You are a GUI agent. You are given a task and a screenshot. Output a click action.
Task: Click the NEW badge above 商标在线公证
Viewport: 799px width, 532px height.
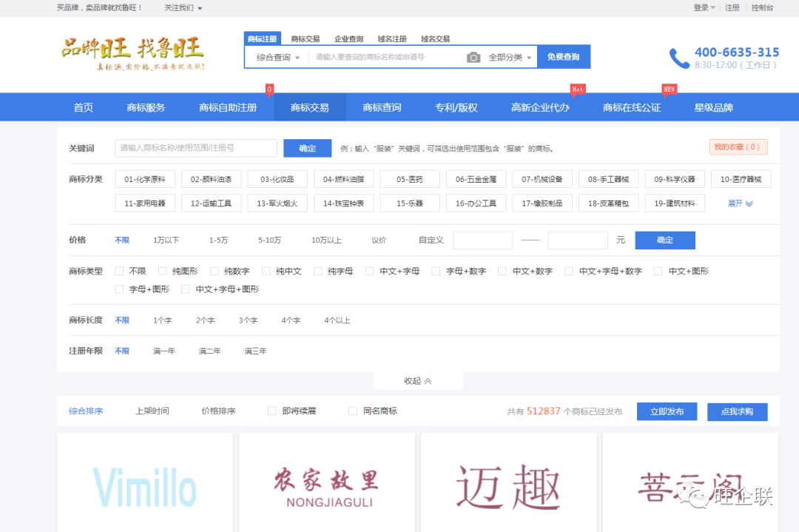pos(669,89)
